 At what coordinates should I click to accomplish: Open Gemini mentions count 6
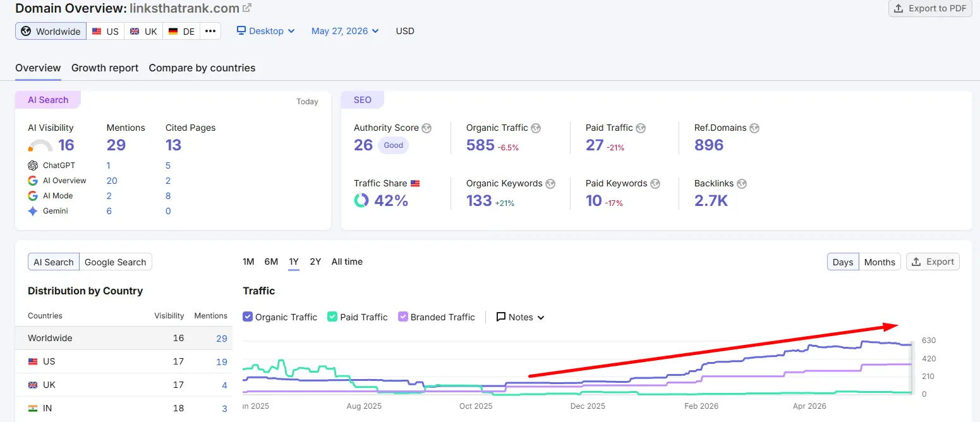pos(109,211)
